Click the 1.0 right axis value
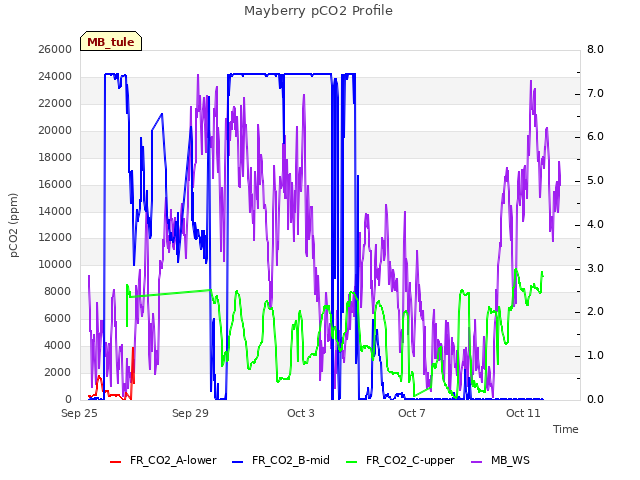The image size is (640, 480). (x=595, y=356)
